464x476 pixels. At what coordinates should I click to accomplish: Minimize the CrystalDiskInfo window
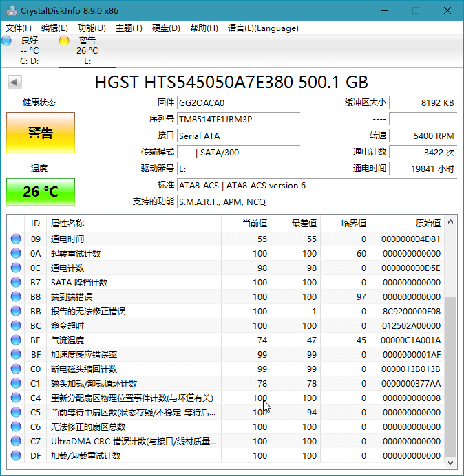click(x=385, y=10)
